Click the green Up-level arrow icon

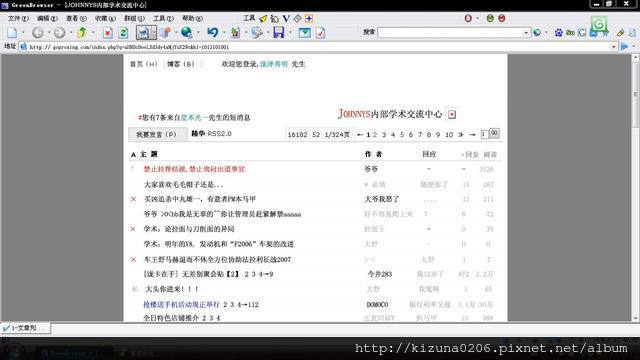(82, 33)
